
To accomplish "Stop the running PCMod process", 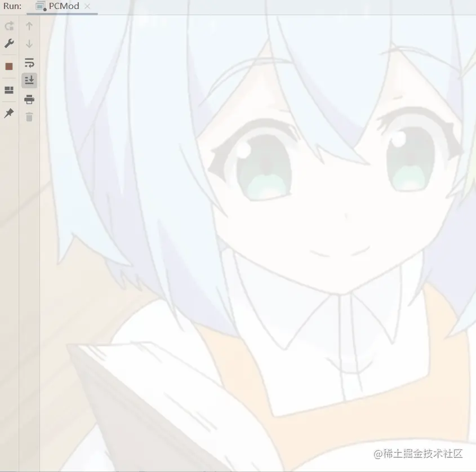I will [9, 66].
